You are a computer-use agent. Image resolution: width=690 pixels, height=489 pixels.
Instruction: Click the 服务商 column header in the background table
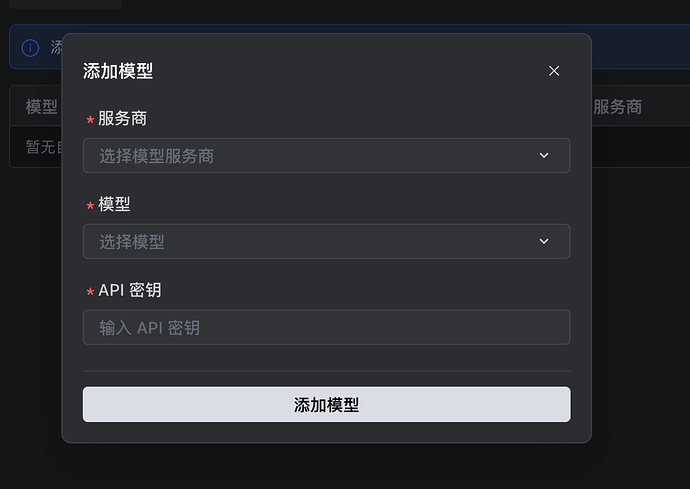tap(617, 107)
